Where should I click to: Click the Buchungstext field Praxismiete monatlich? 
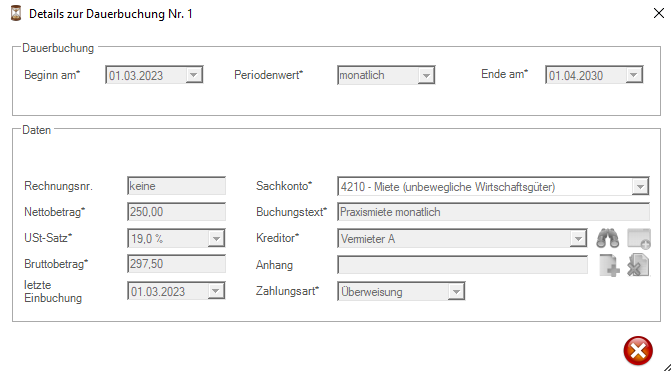[x=493, y=212]
